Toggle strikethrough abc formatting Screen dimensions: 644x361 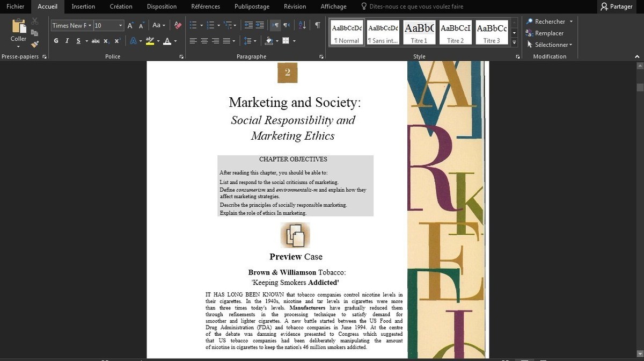click(x=96, y=41)
